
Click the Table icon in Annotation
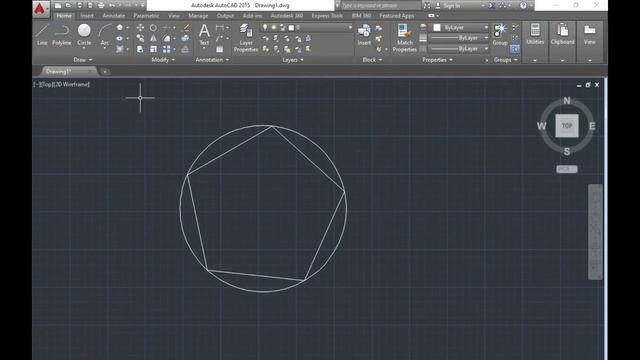point(220,49)
